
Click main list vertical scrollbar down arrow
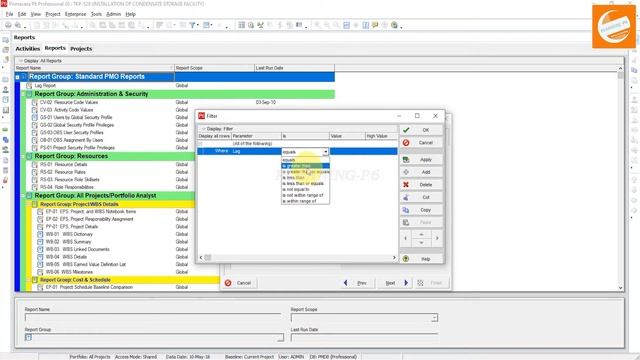pyautogui.click(x=620, y=288)
